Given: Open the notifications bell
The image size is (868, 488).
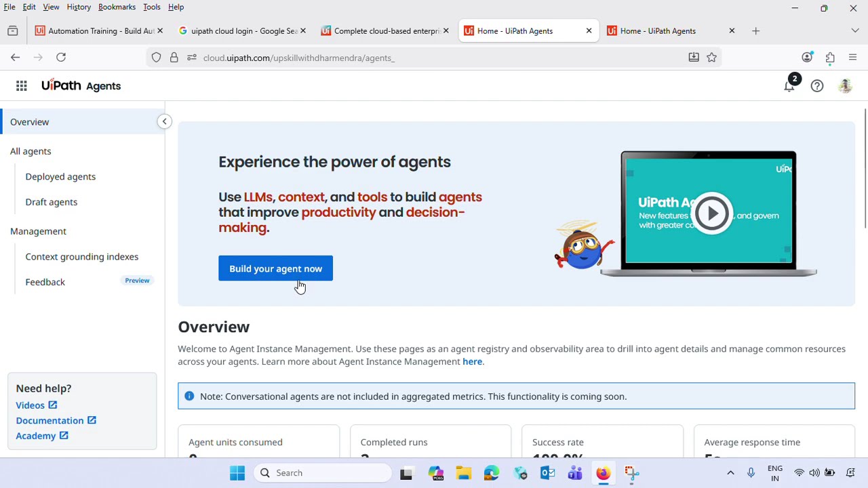Looking at the screenshot, I should pyautogui.click(x=789, y=86).
